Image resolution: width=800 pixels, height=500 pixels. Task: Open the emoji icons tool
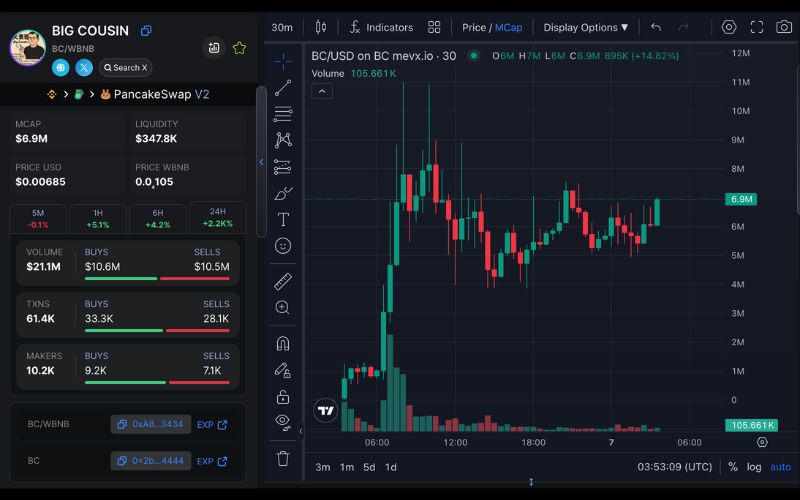283,246
